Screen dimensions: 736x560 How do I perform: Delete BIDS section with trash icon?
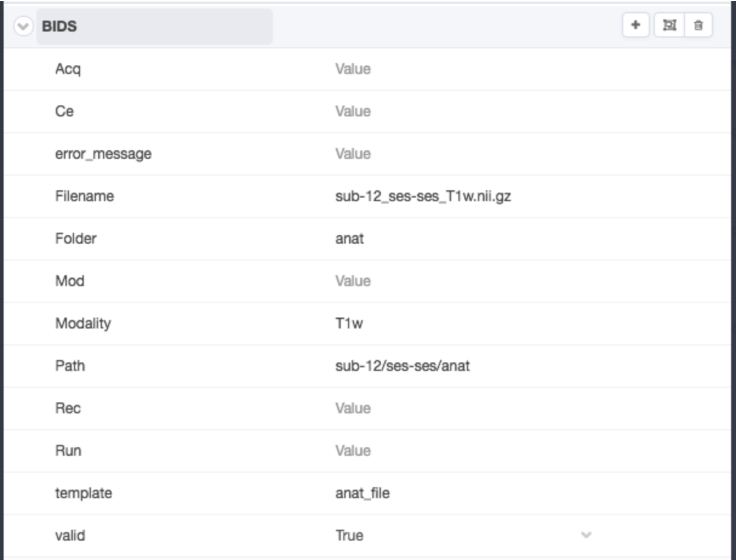pos(698,25)
